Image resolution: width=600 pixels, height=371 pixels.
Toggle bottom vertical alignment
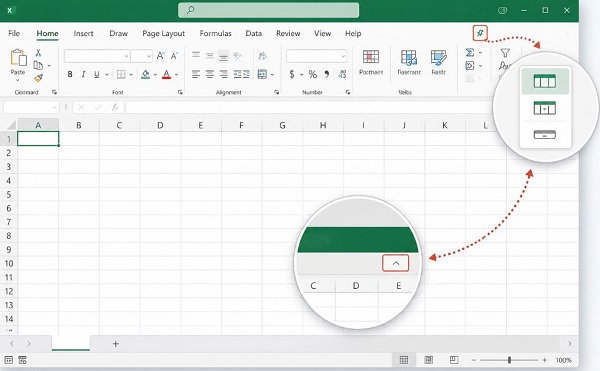223,57
